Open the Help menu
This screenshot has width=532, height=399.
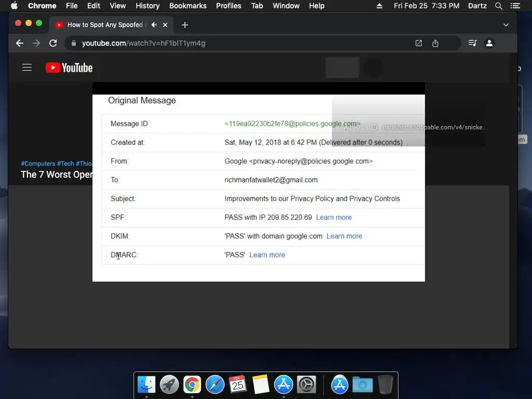tap(316, 6)
